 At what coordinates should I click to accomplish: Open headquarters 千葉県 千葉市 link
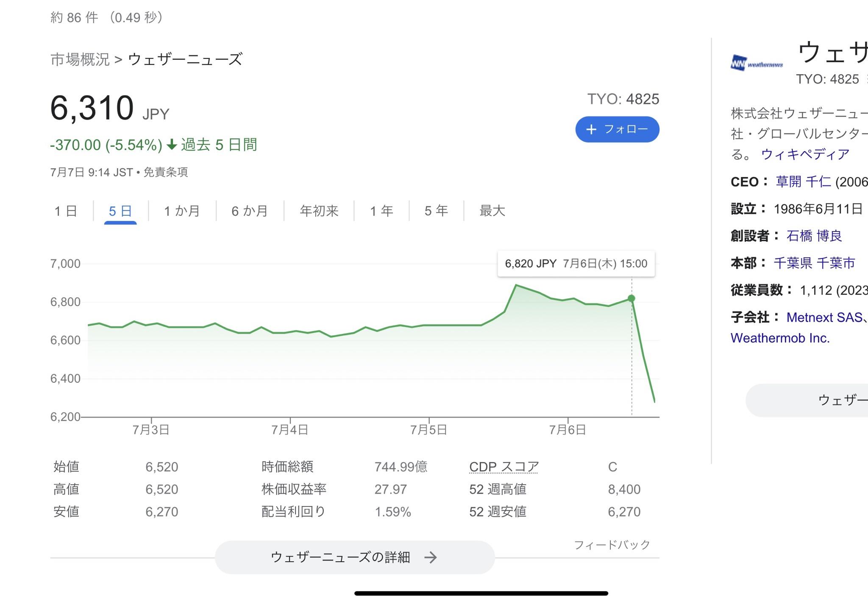[814, 263]
